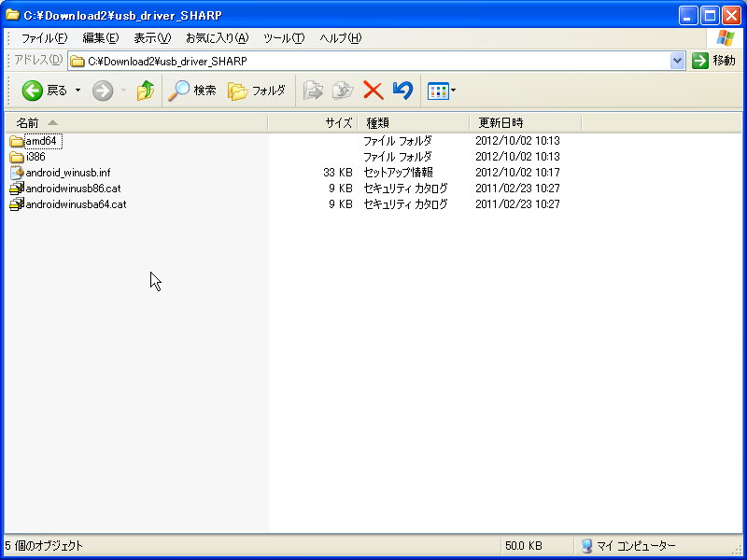Viewport: 747px width, 560px height.
Task: Minimize the usb_driver_SHARP window
Action: point(688,16)
